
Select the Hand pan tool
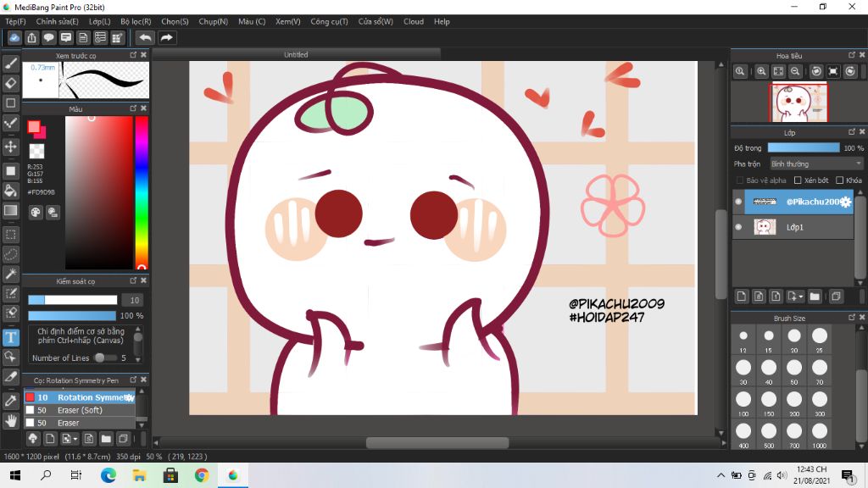(10, 420)
